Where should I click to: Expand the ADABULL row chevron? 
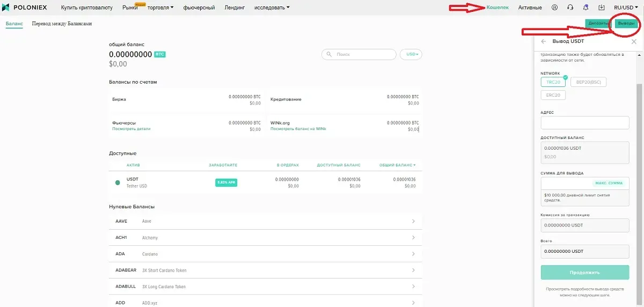pos(413,287)
